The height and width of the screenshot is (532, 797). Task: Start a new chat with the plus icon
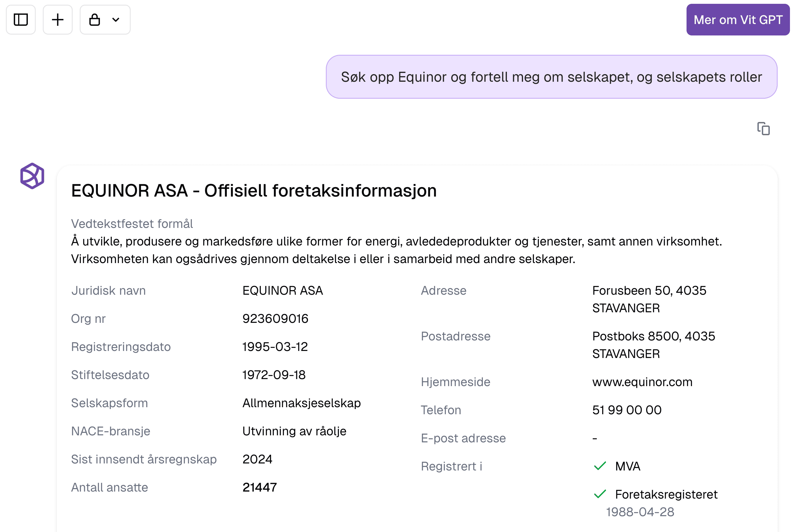pyautogui.click(x=57, y=20)
